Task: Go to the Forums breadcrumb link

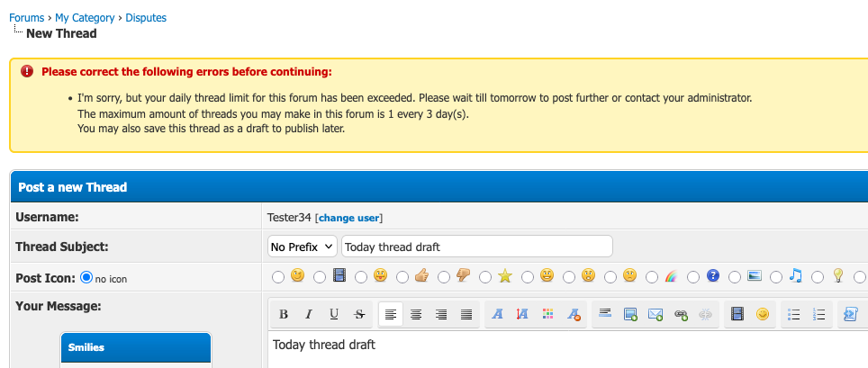Action: [27, 18]
